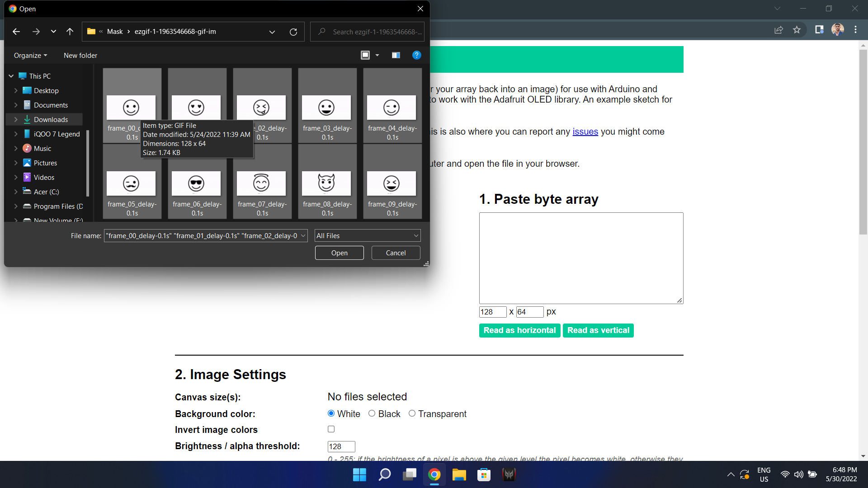The height and width of the screenshot is (488, 868).
Task: Open Wi-Fi settings from the system tray
Action: point(784,474)
